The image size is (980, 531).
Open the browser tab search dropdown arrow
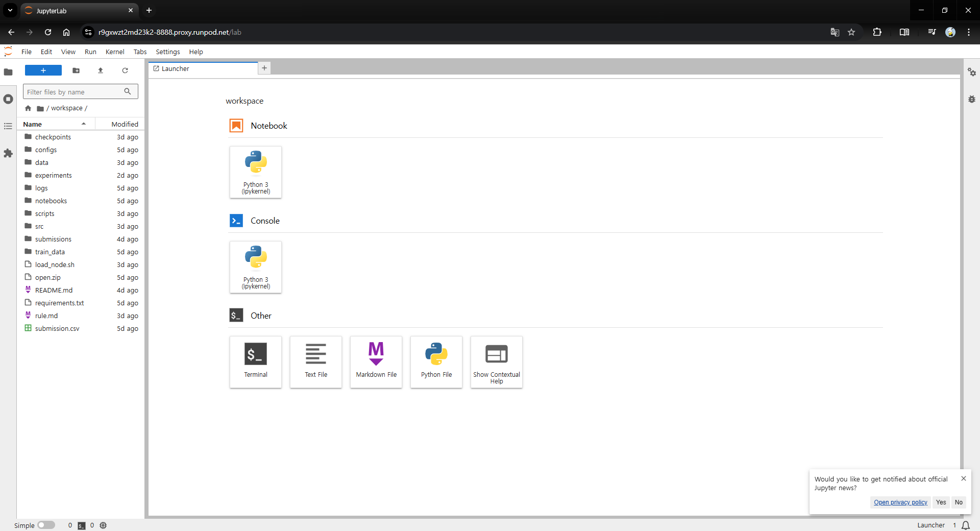coord(10,10)
